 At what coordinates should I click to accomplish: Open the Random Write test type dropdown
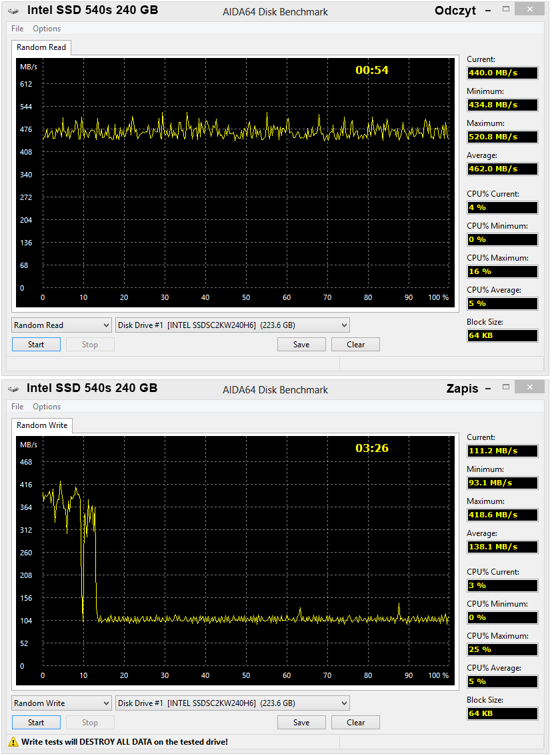62,703
